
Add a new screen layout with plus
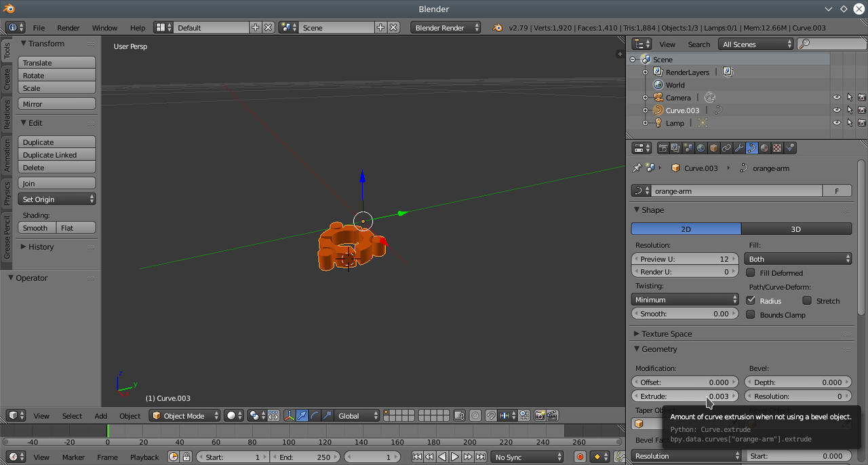256,28
